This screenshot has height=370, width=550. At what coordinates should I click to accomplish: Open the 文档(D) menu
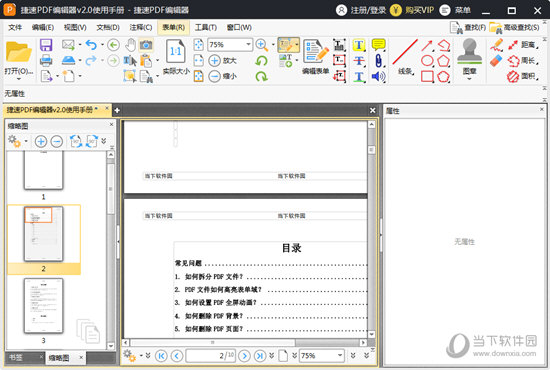click(x=108, y=27)
